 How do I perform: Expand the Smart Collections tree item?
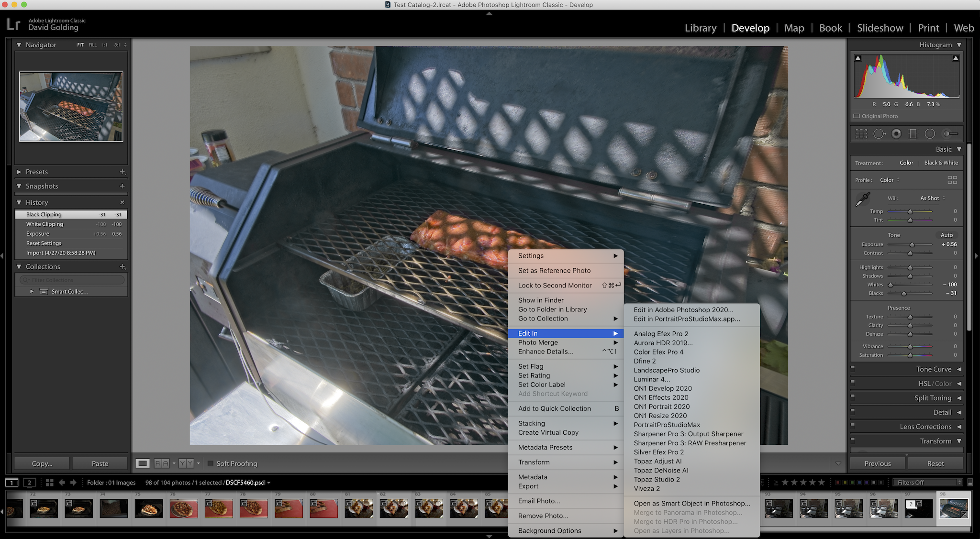pyautogui.click(x=32, y=291)
